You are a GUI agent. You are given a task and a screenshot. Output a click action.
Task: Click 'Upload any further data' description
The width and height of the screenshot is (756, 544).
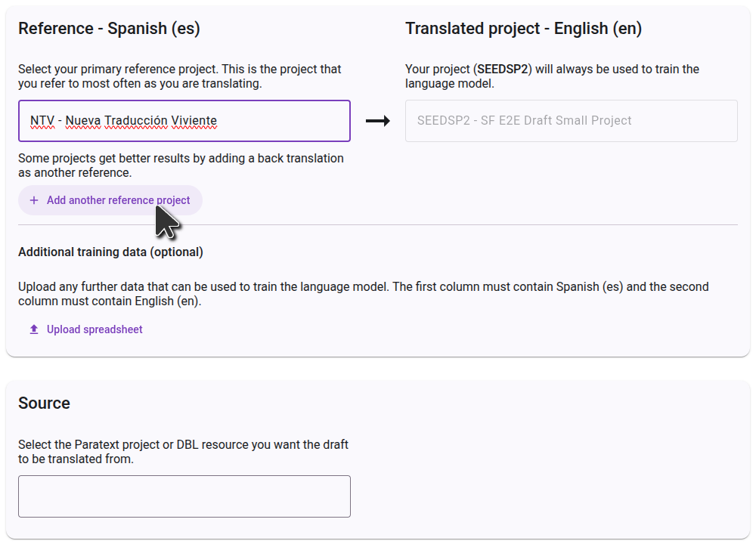coord(364,294)
